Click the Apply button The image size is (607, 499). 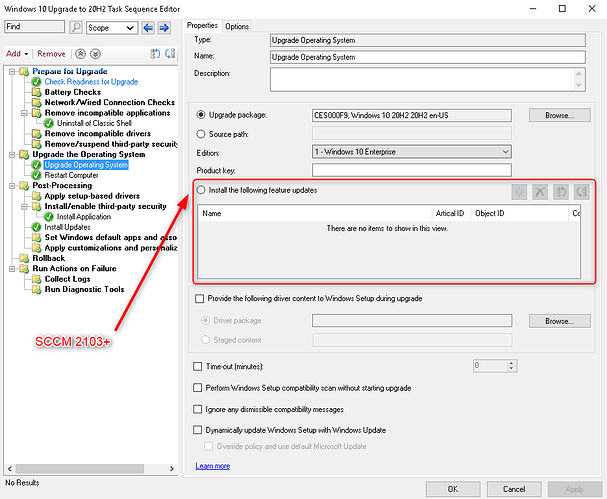pyautogui.click(x=574, y=489)
